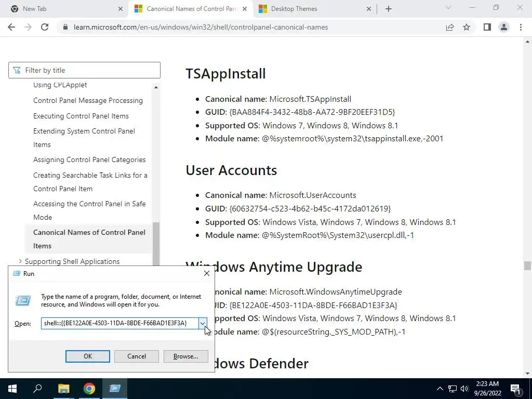532x399 pixels.
Task: Click the Microsoft.UserAccounts canonical name text
Action: (313, 195)
